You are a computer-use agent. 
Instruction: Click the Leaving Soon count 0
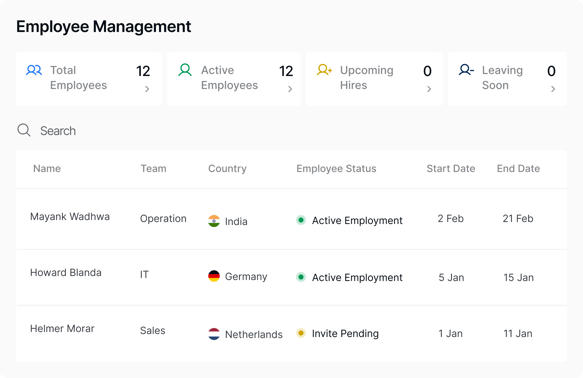pyautogui.click(x=551, y=71)
